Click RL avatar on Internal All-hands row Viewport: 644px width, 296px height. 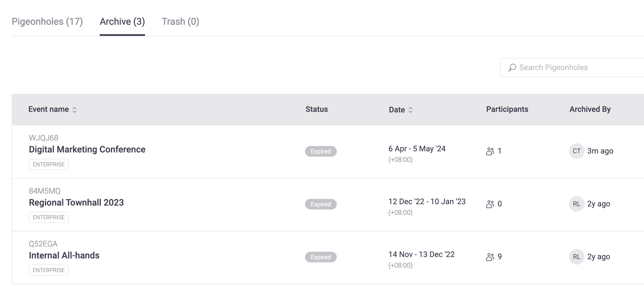(576, 257)
